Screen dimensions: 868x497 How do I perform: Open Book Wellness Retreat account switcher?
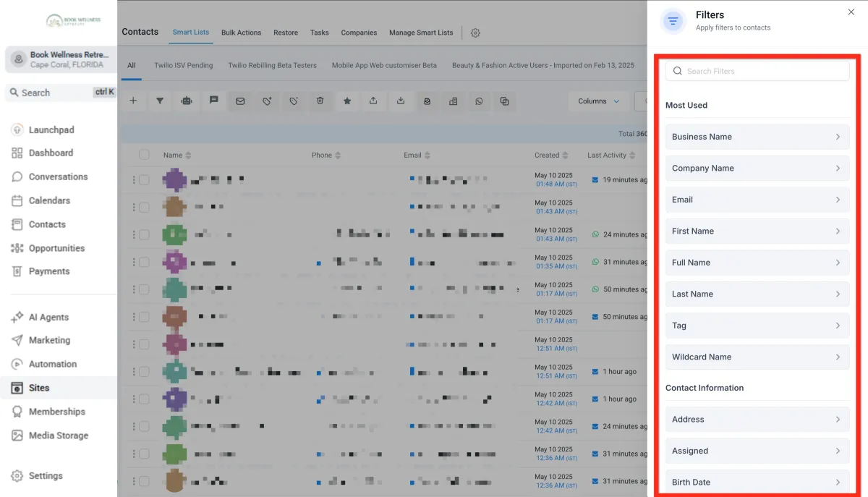[x=61, y=59]
